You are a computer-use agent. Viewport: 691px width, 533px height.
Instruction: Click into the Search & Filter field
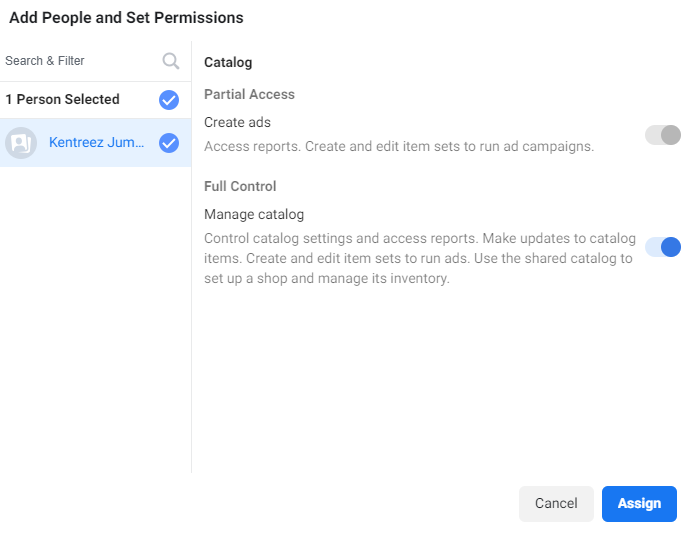click(x=80, y=61)
